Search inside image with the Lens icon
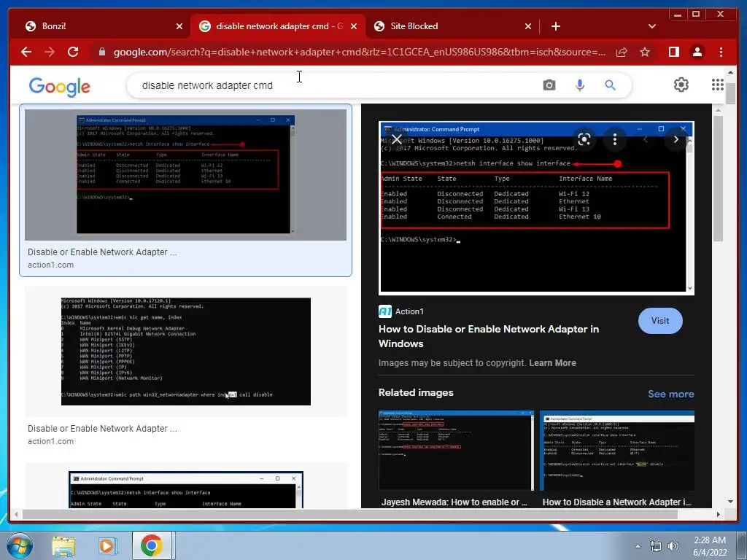This screenshot has width=747, height=560. 584,139
